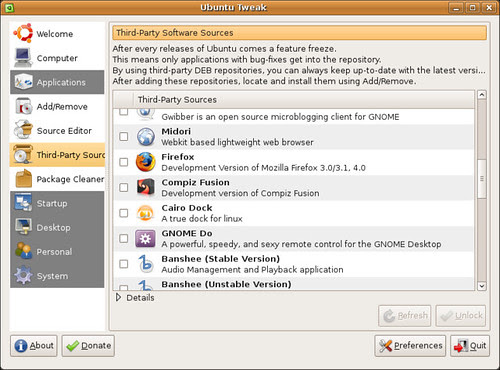The width and height of the screenshot is (500, 370).
Task: Click the Personal category people icon
Action: pos(23,251)
